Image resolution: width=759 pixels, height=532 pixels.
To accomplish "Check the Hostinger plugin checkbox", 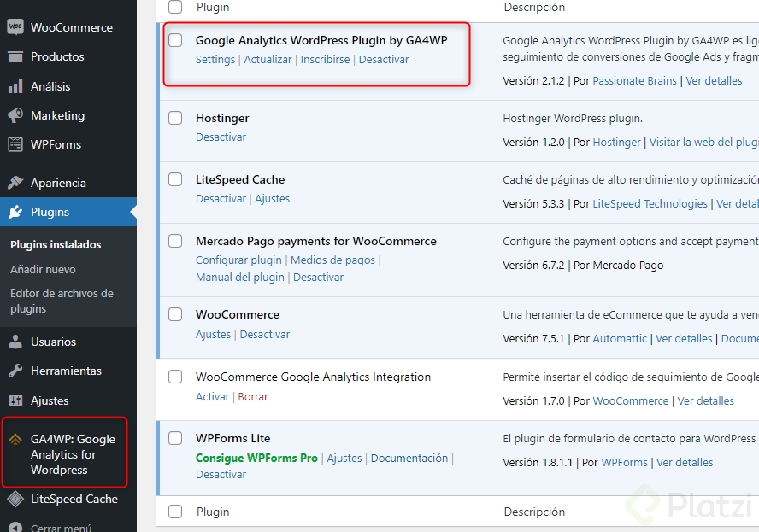I will [175, 118].
